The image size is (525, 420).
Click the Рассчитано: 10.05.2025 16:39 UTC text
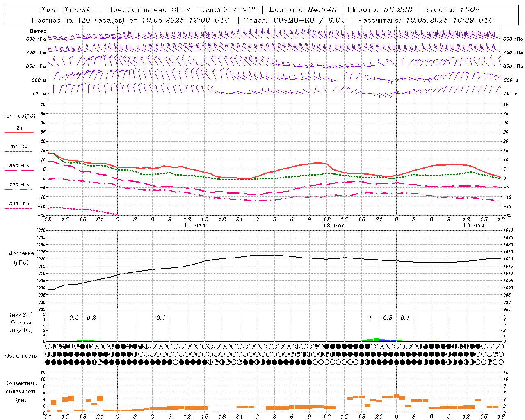pyautogui.click(x=426, y=20)
